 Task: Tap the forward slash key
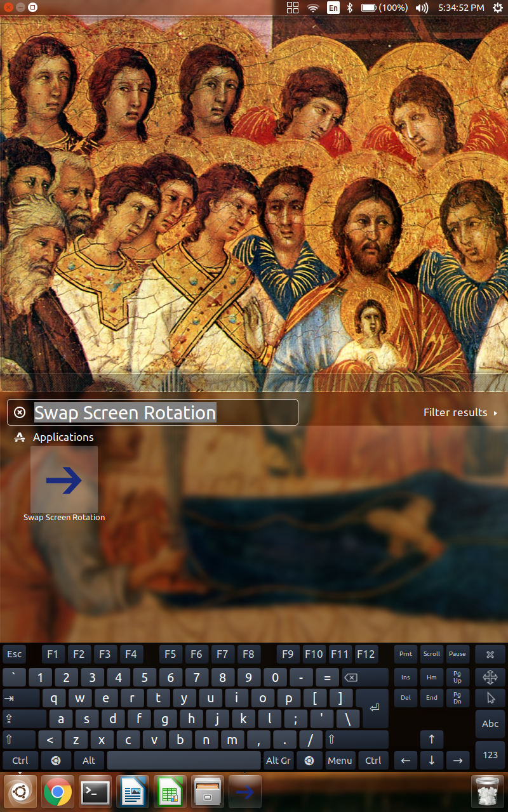coord(311,740)
